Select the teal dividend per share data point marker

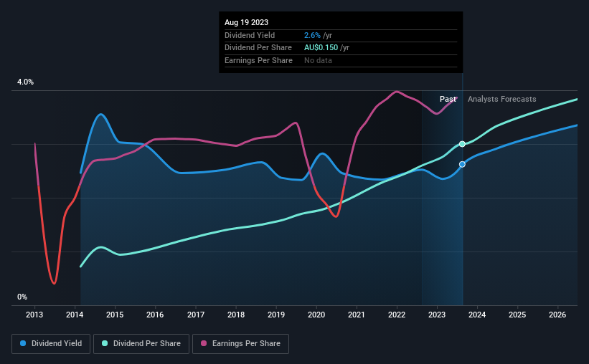click(463, 144)
